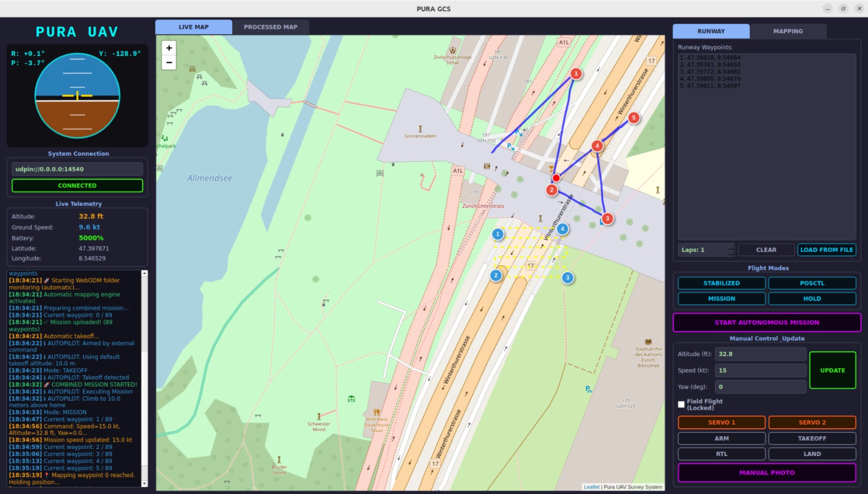Trigger SERVO 1

(722, 422)
